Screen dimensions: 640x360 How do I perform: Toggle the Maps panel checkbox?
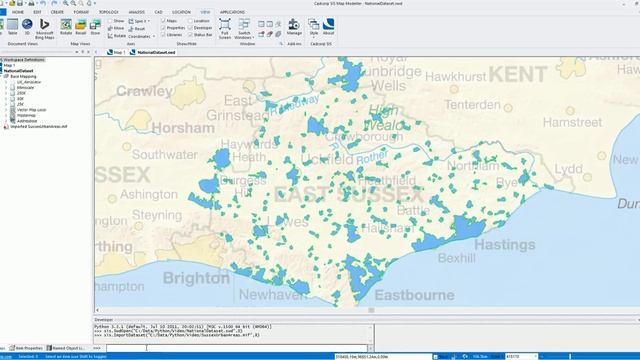tap(163, 21)
